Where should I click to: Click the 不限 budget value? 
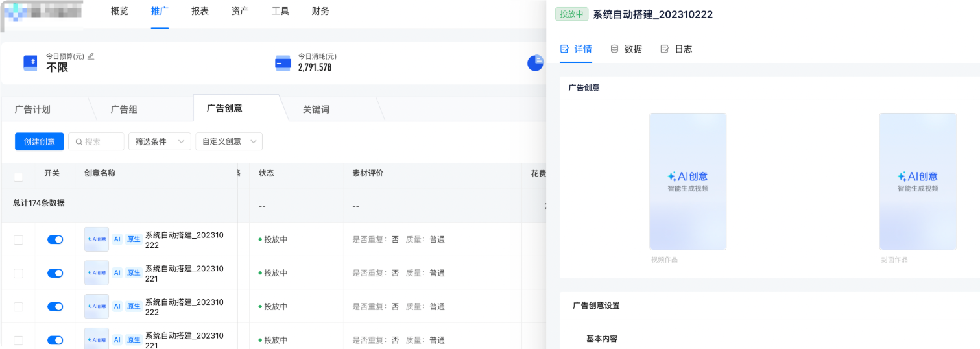(x=57, y=67)
